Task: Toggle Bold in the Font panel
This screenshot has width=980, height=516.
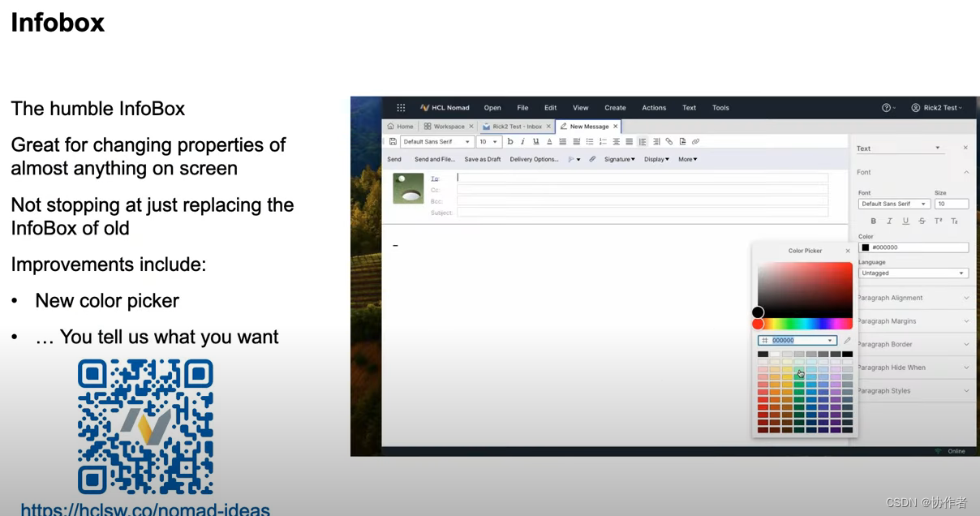Action: pos(873,221)
